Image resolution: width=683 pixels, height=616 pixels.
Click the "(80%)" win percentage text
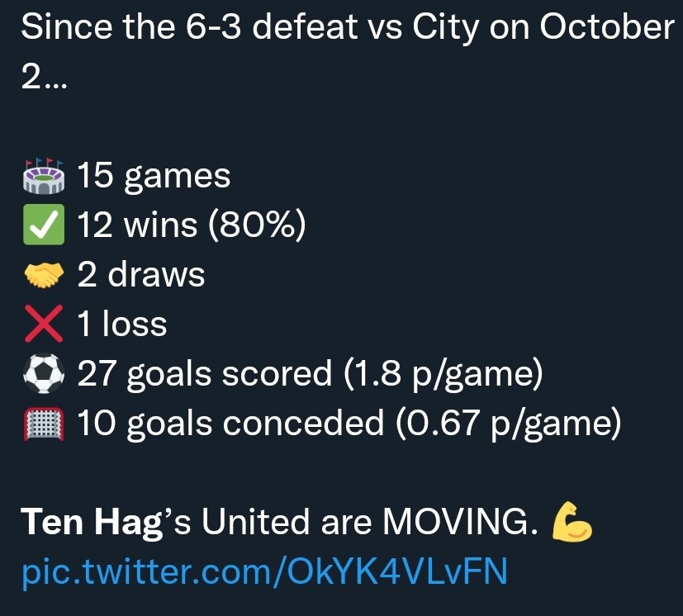coord(257,225)
